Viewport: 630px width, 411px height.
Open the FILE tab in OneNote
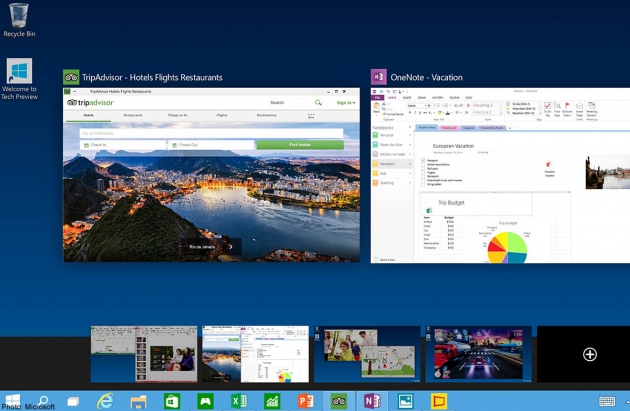(377, 98)
